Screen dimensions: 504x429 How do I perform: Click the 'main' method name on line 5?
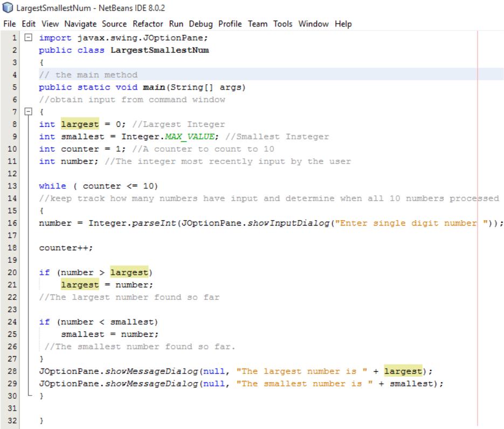coord(154,87)
